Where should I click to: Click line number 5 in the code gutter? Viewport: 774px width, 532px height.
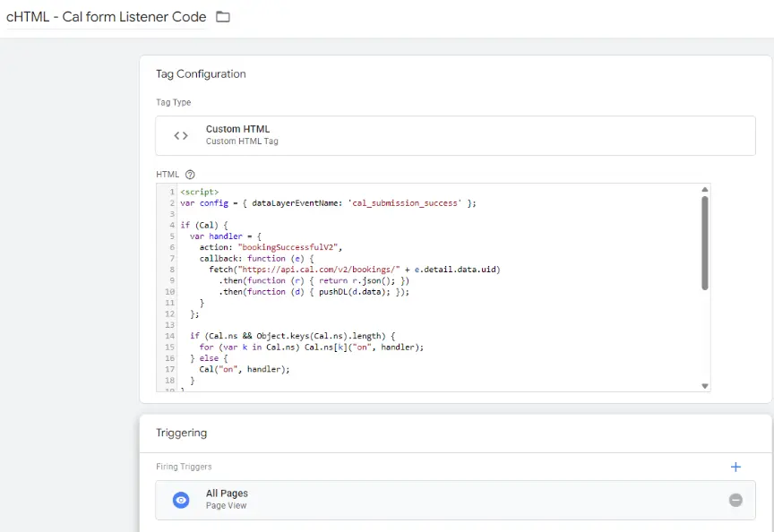coord(171,236)
